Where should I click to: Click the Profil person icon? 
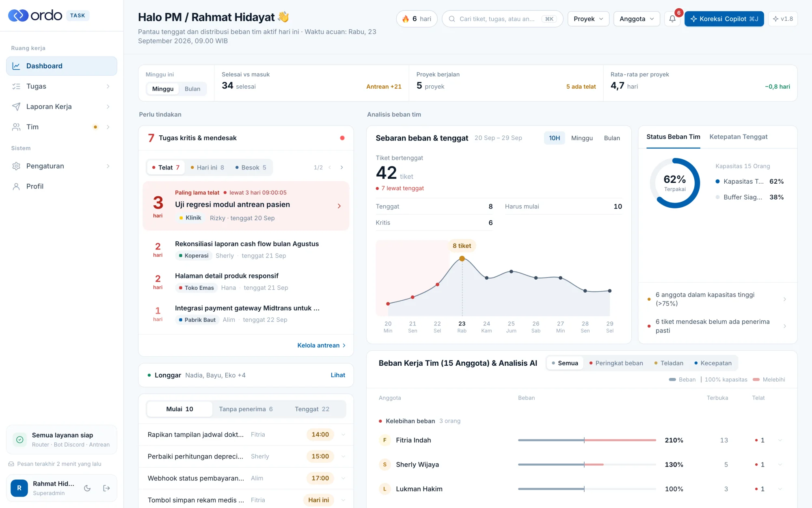[x=16, y=186]
